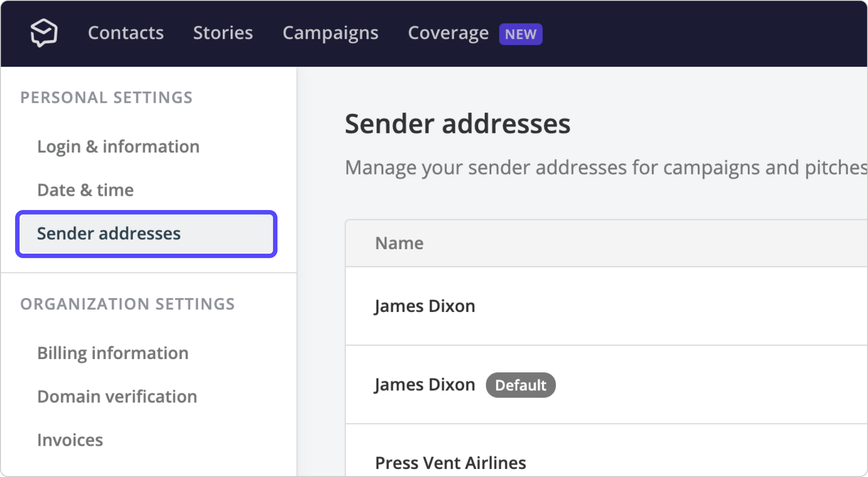Open Date & time settings
The image size is (868, 477).
(x=85, y=190)
